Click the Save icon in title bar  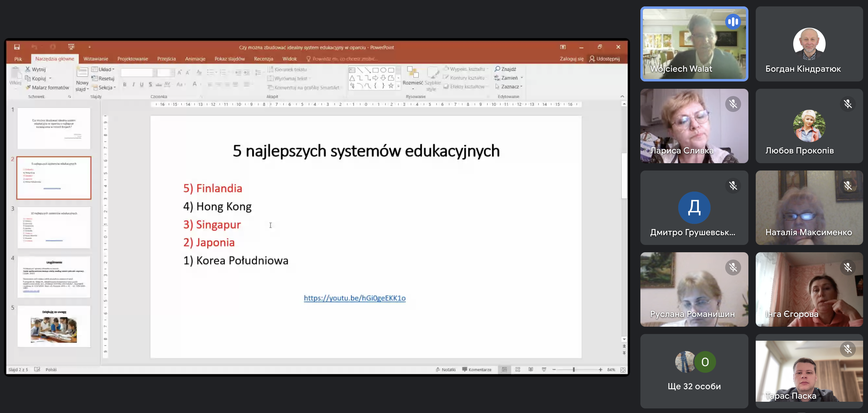click(x=17, y=47)
